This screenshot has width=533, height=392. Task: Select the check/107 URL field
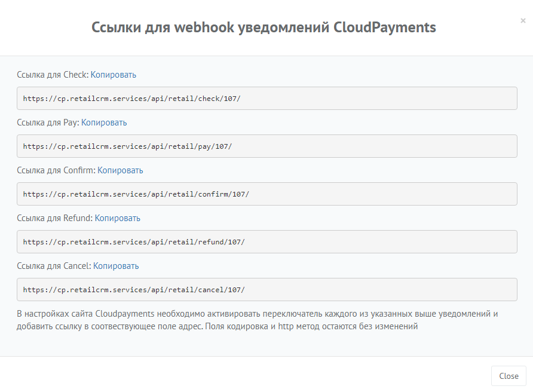click(x=267, y=98)
